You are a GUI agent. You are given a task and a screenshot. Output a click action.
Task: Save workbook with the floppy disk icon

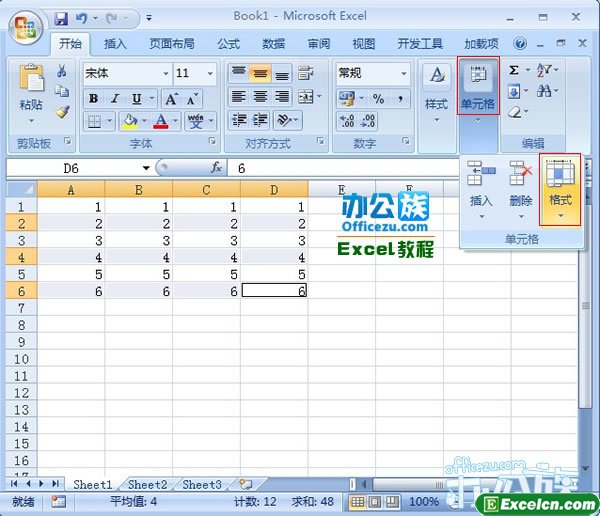[x=61, y=18]
